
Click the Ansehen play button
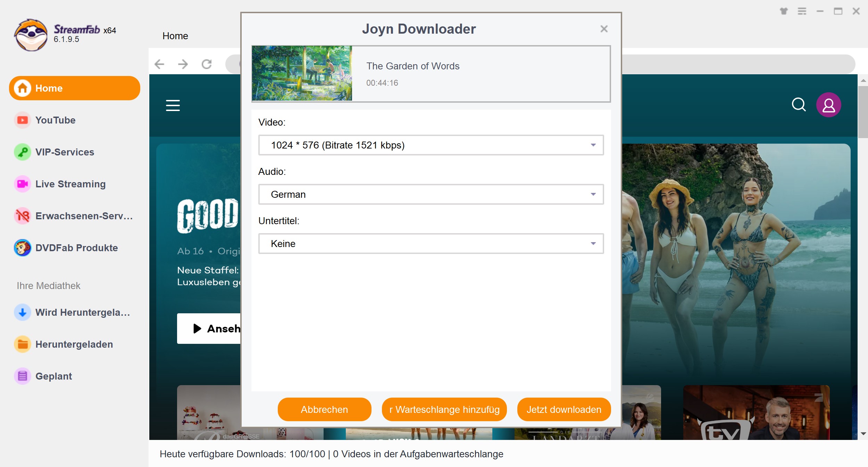click(x=209, y=329)
